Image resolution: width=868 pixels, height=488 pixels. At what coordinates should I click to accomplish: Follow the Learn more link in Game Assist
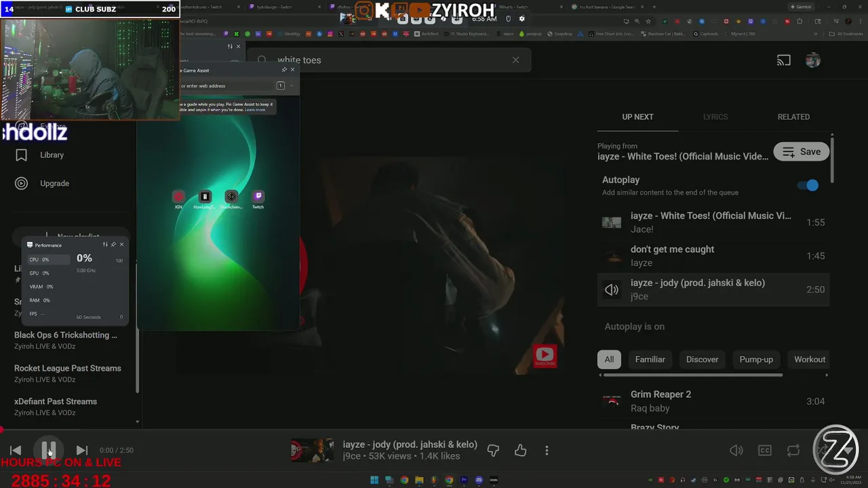(x=255, y=110)
